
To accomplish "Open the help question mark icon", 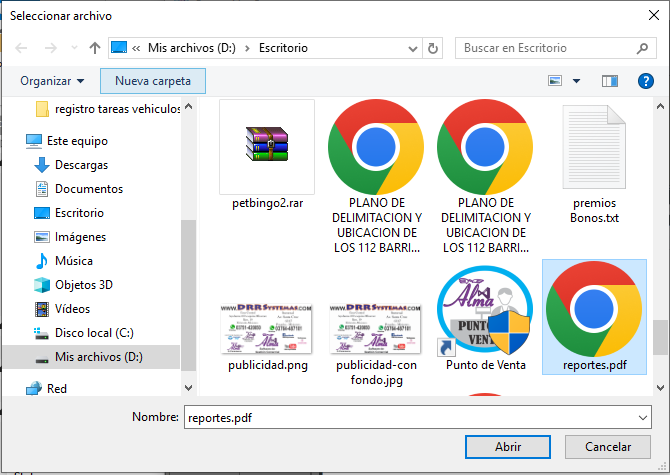I will tap(645, 81).
